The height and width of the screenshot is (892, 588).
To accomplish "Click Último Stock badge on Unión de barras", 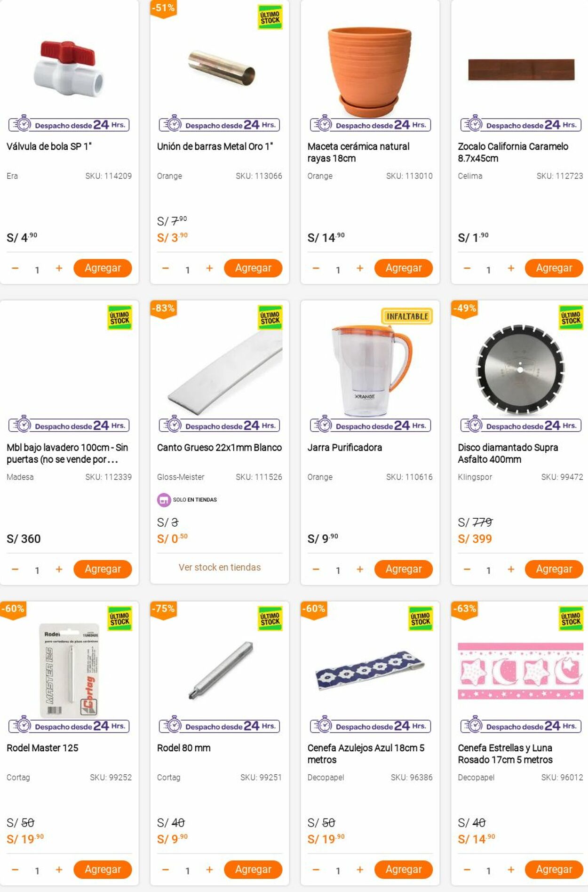I will 270,17.
